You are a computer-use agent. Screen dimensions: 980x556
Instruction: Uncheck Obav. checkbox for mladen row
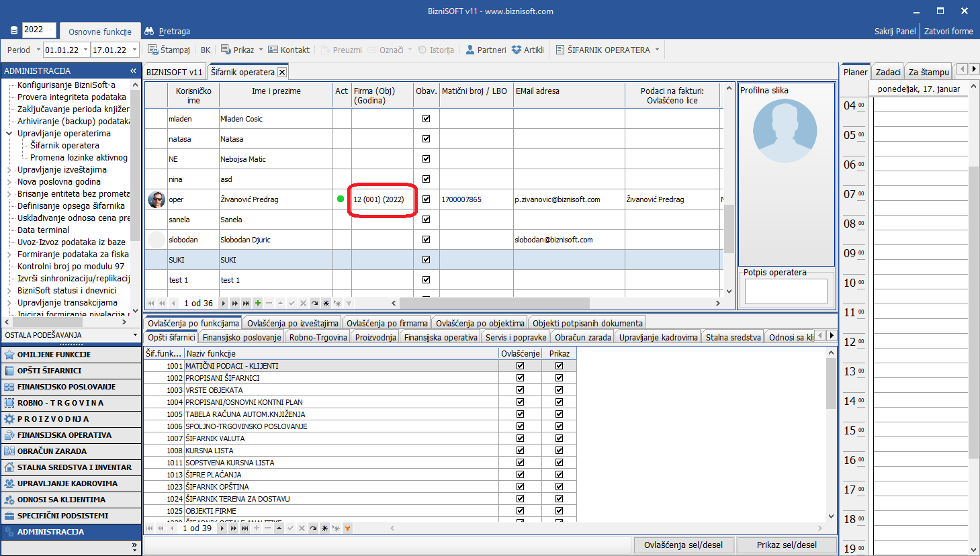click(426, 119)
